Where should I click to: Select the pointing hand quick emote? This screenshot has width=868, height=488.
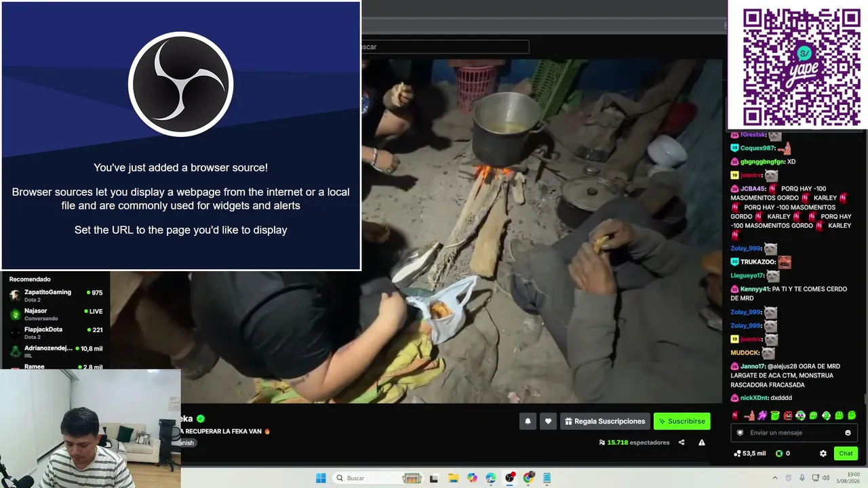749,415
